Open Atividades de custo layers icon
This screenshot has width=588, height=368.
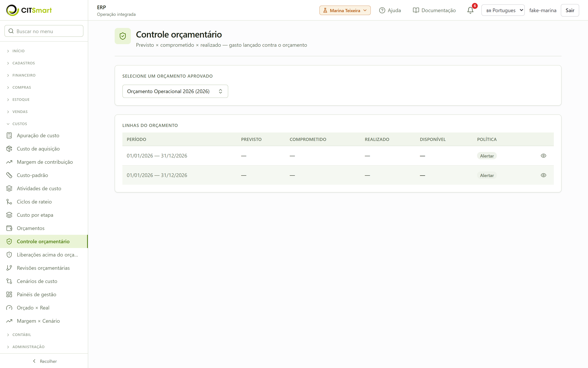[x=9, y=188]
